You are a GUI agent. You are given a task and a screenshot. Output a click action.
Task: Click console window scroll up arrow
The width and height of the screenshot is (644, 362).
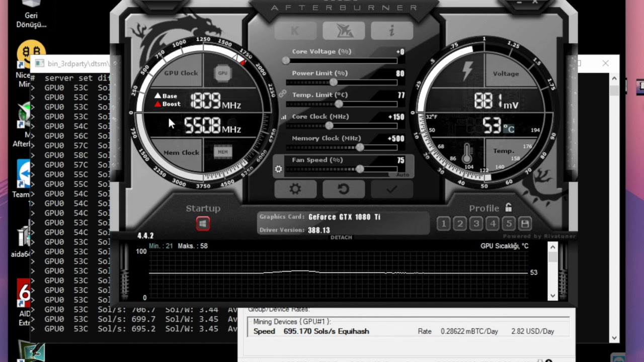[x=614, y=78]
